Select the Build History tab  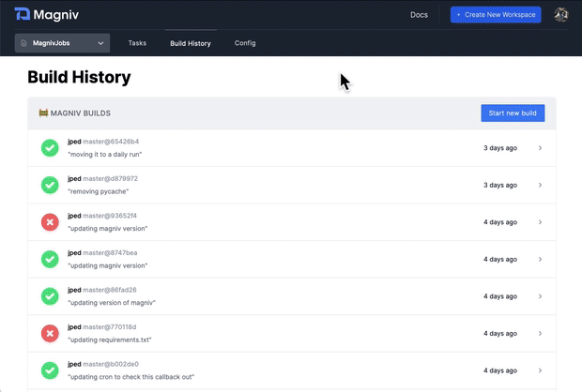pos(191,43)
